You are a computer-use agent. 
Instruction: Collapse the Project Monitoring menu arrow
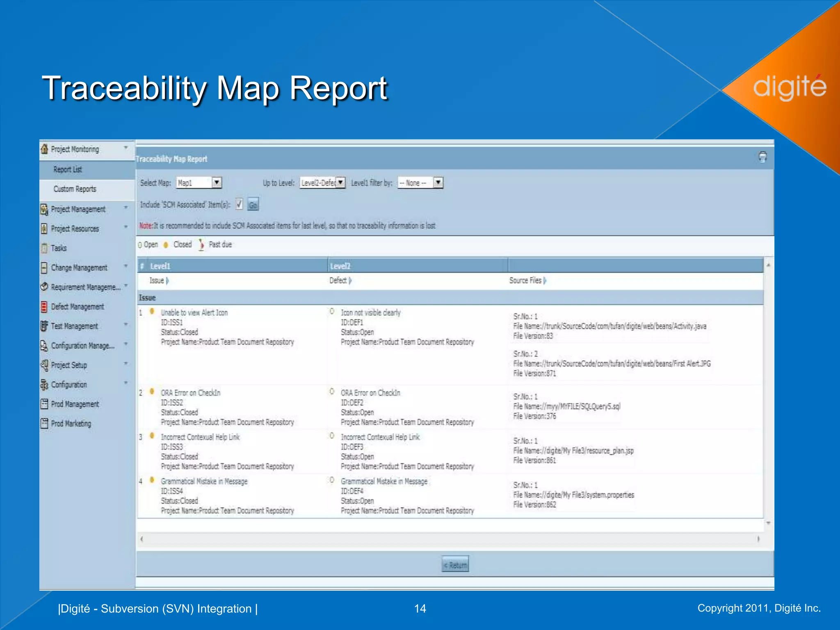click(x=126, y=147)
